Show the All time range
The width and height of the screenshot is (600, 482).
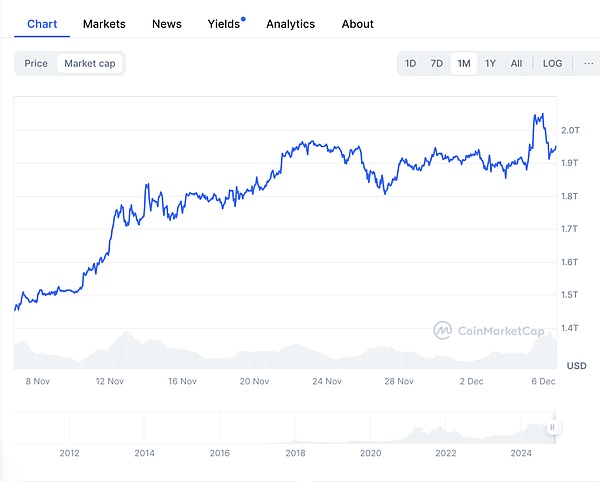pyautogui.click(x=516, y=63)
